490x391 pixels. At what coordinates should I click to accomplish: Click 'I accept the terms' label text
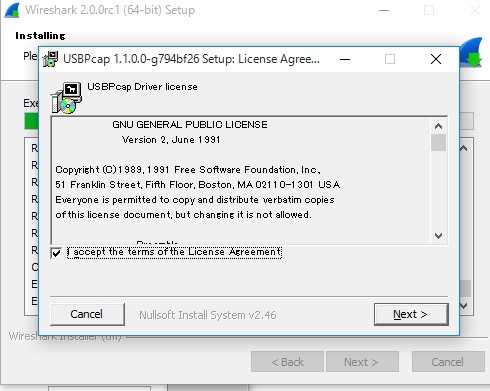tap(174, 252)
